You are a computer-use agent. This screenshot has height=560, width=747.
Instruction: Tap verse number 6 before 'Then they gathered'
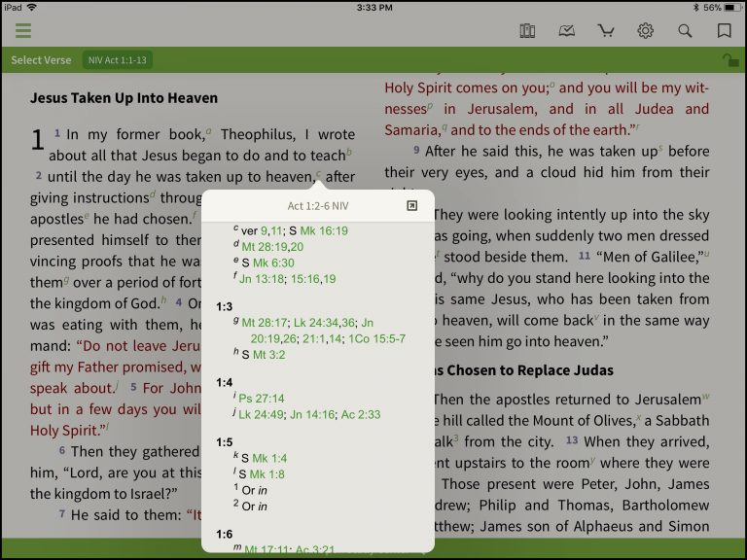click(x=62, y=449)
